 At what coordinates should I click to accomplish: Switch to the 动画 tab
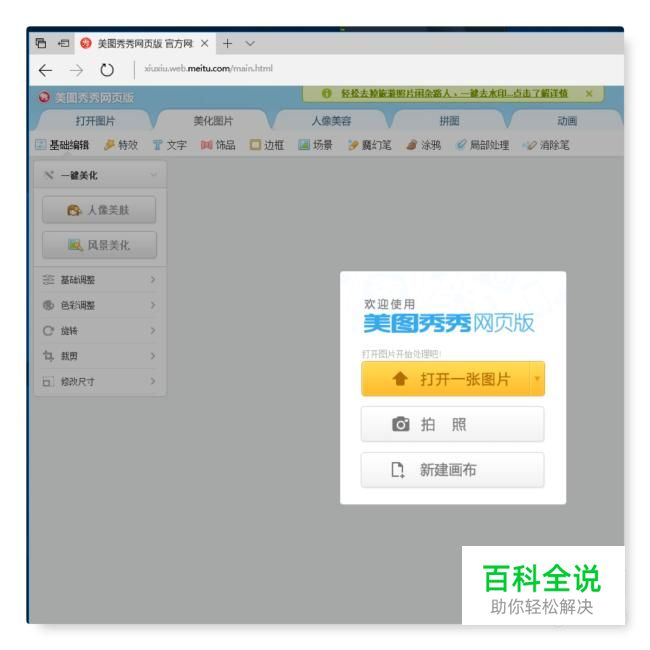[567, 121]
